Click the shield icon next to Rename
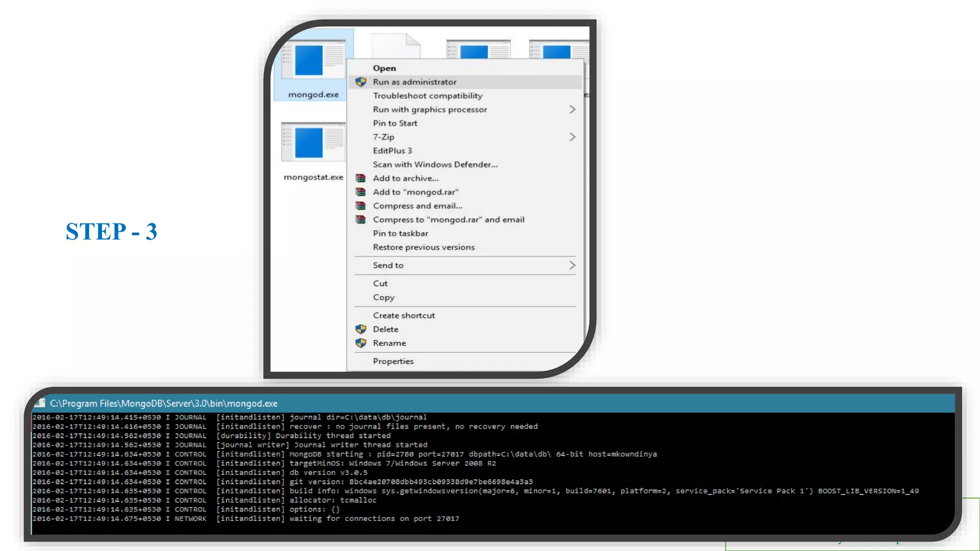This screenshot has width=980, height=551. tap(361, 343)
